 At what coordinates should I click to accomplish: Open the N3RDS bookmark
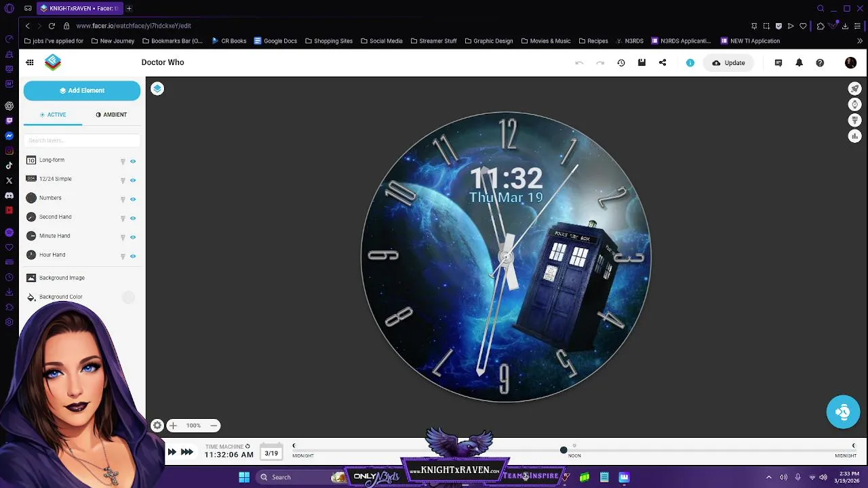[x=629, y=41]
